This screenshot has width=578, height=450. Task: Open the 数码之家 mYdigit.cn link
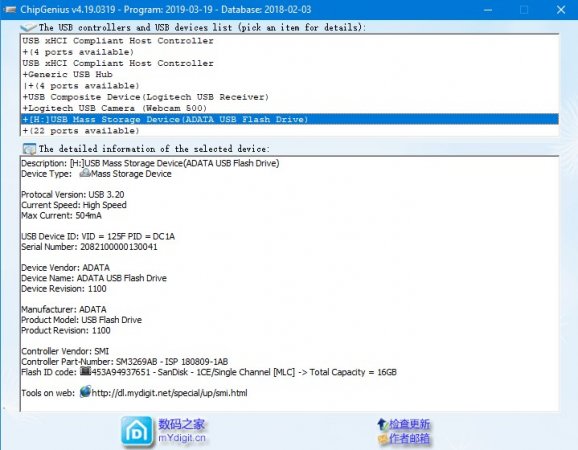click(182, 431)
